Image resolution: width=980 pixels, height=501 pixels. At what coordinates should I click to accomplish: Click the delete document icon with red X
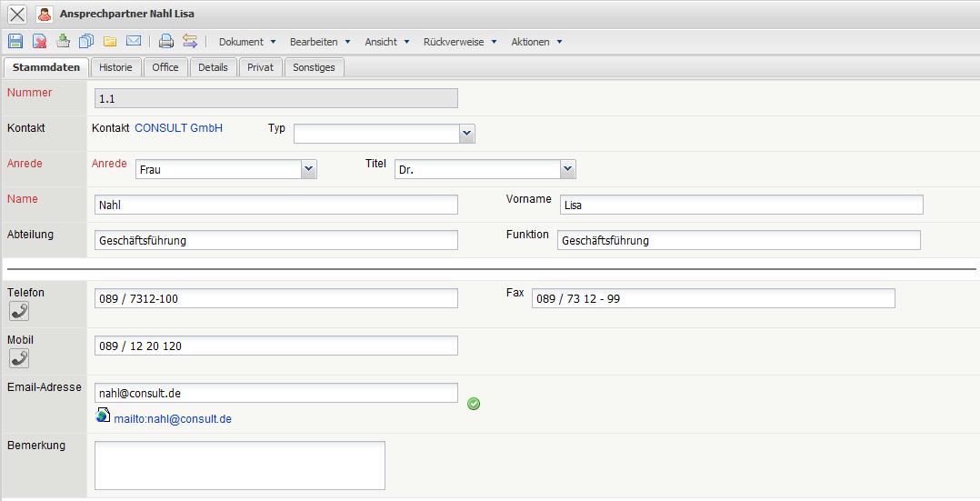click(x=40, y=41)
